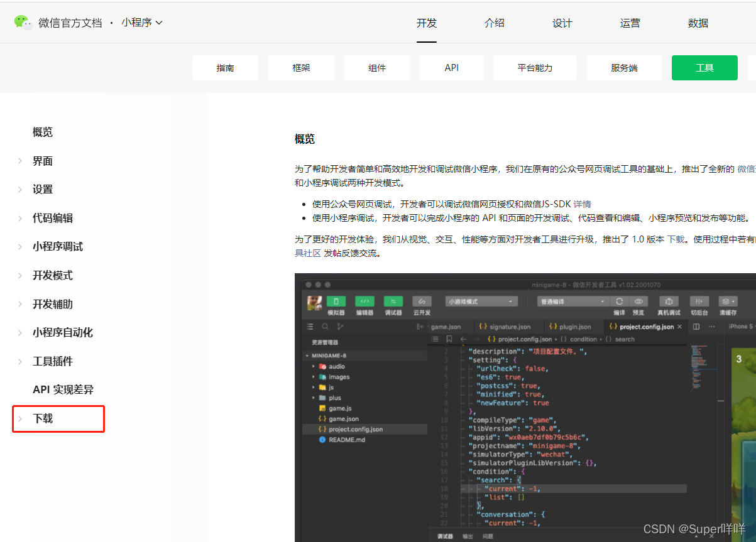Expand the 工具插件 sidebar section
The width and height of the screenshot is (756, 542).
(53, 362)
